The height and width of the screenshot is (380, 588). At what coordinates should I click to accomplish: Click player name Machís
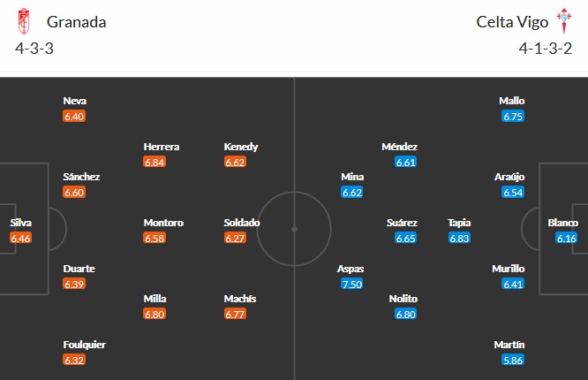(240, 299)
